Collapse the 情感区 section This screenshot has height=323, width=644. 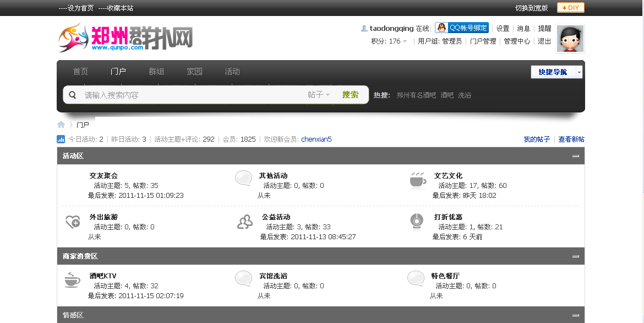[576, 315]
